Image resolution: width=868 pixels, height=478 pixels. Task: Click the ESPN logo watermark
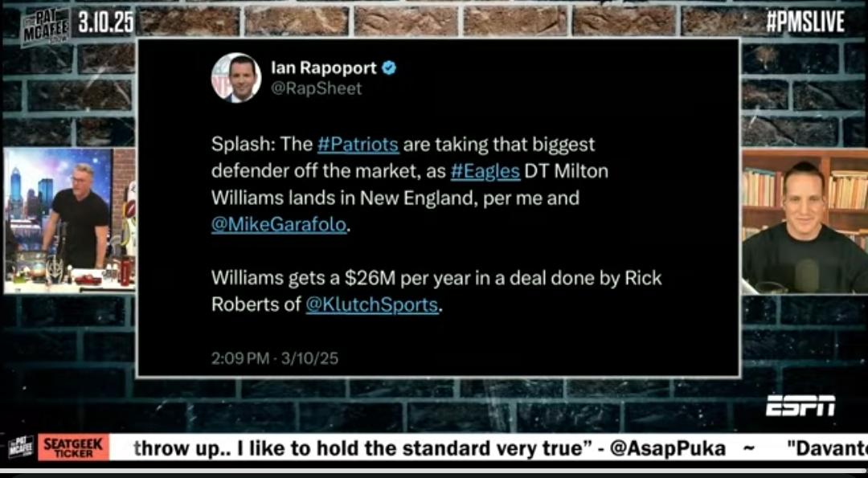click(800, 406)
